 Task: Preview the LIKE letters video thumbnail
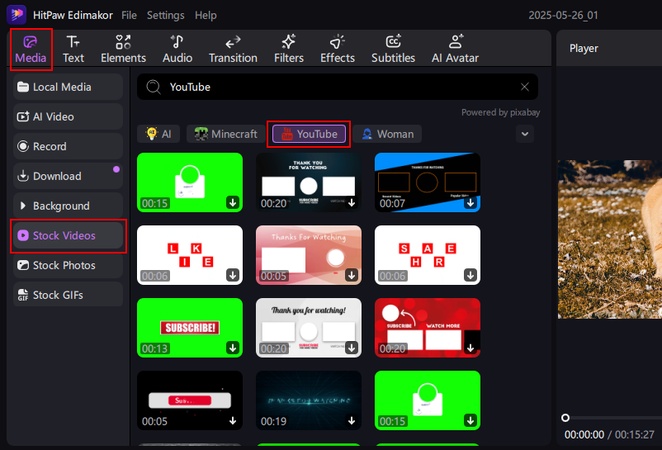pos(190,255)
